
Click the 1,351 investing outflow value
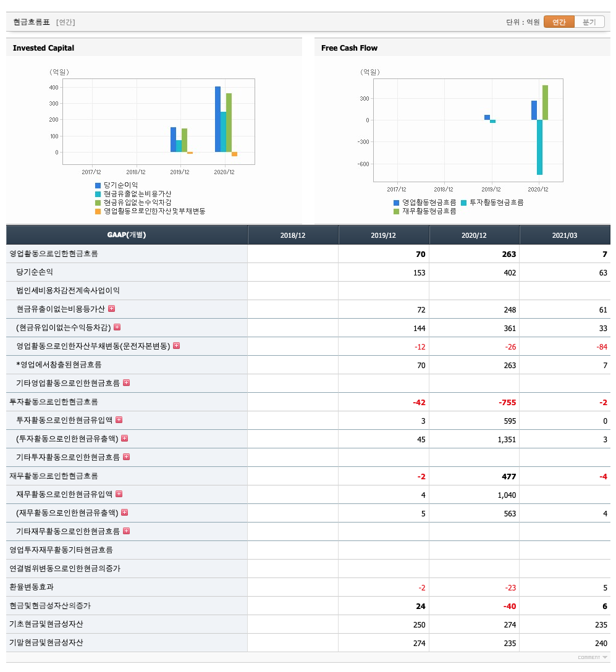(507, 439)
